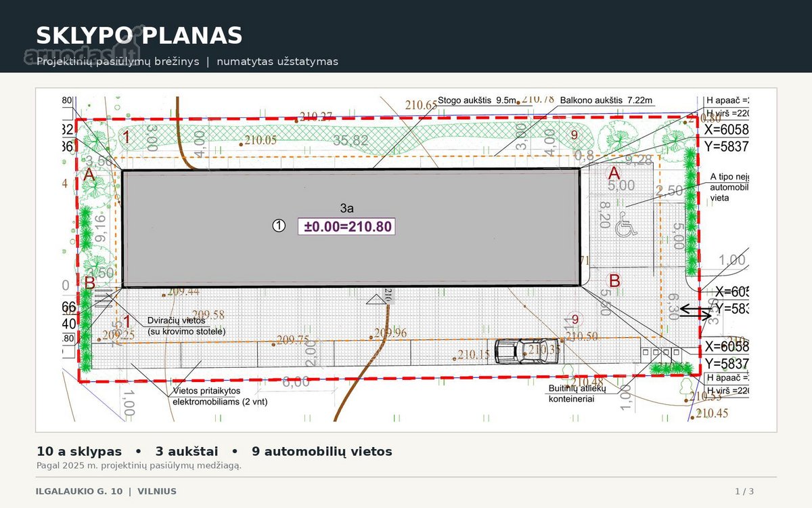This screenshot has width=812, height=508.
Task: Click the gray building 3a footprint
Action: point(351,228)
